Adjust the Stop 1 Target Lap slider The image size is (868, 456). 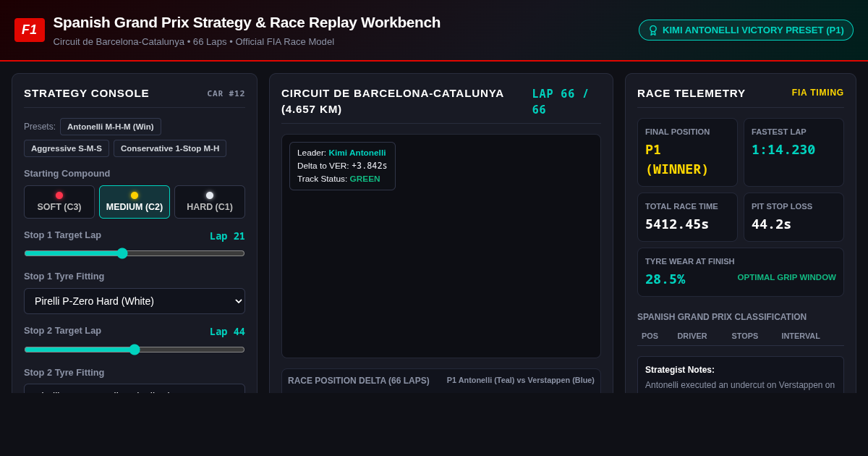[x=135, y=253]
